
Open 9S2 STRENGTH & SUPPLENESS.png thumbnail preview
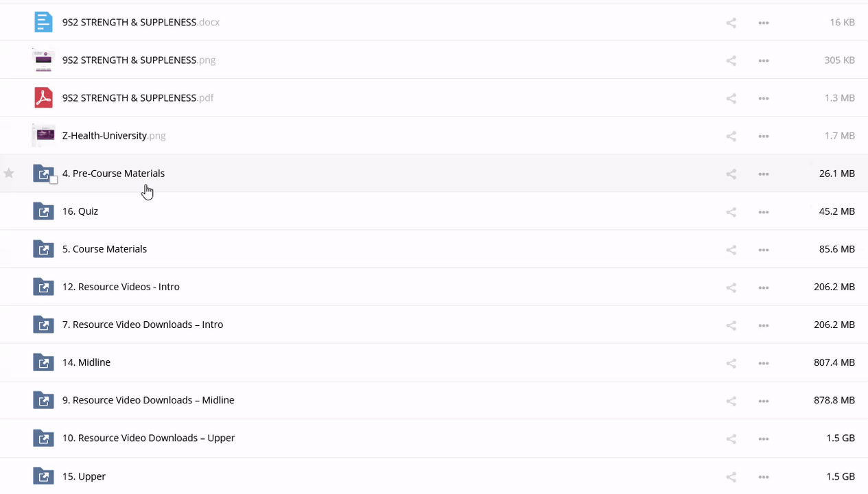tap(43, 60)
